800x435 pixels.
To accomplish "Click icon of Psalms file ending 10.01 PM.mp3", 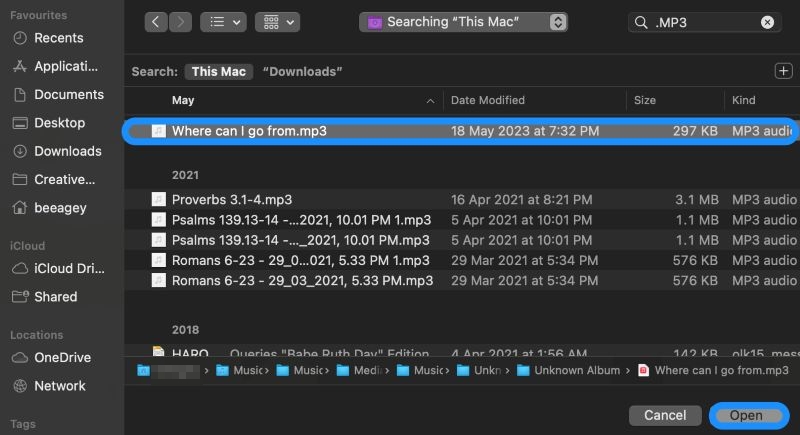I will pyautogui.click(x=159, y=240).
